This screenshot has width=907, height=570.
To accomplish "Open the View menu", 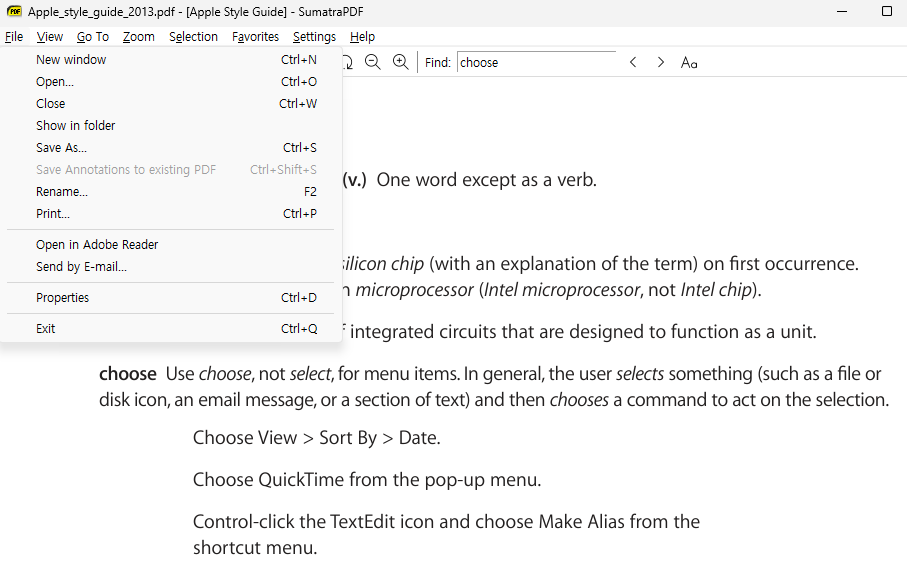I will tap(50, 36).
